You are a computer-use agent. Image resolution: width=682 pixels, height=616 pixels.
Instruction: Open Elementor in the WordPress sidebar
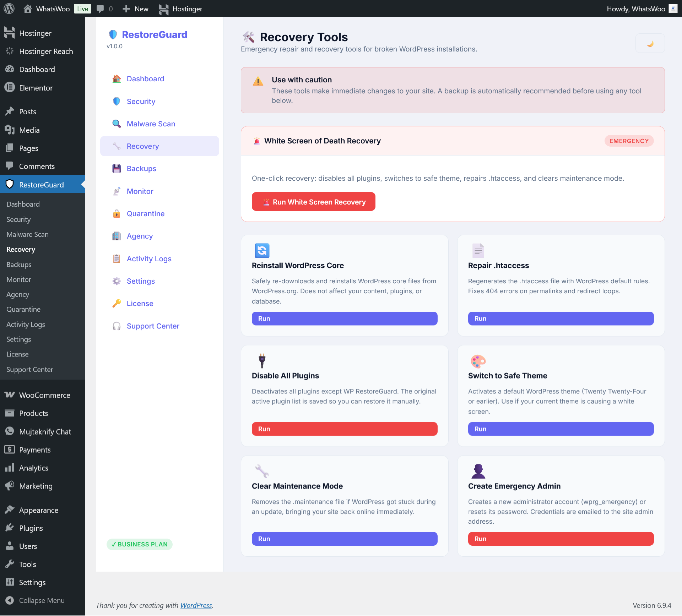(43, 88)
